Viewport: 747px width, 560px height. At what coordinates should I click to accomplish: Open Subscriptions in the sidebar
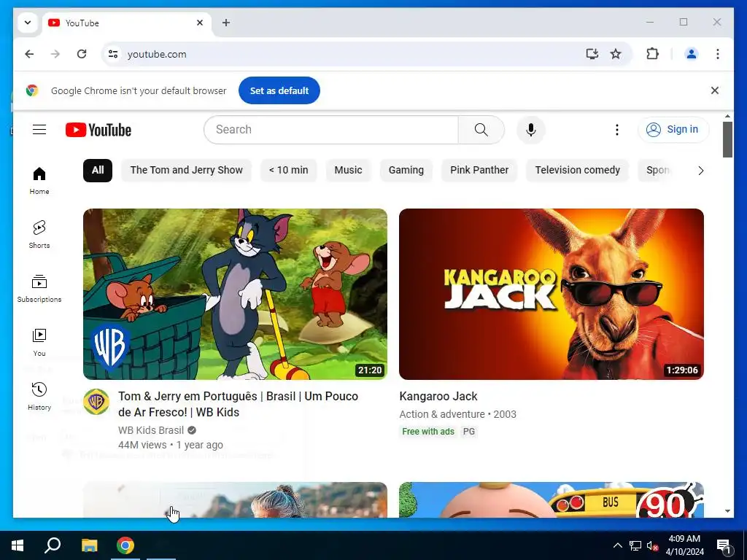click(x=39, y=289)
